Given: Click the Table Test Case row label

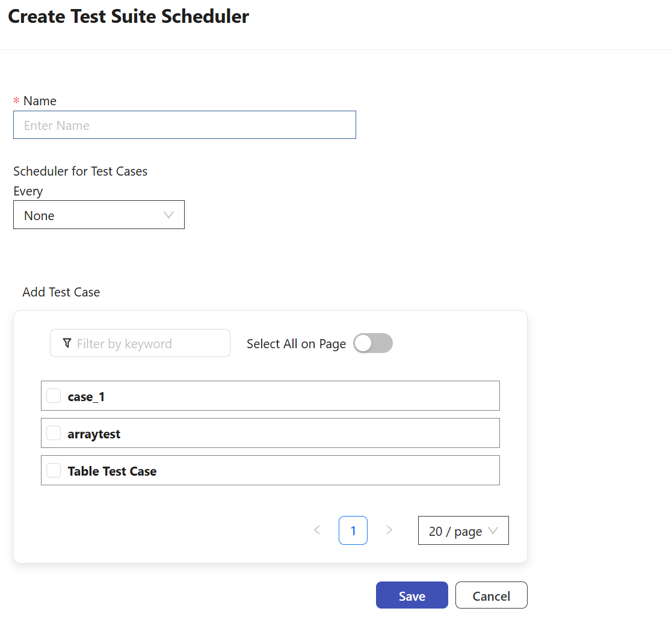Looking at the screenshot, I should point(112,471).
